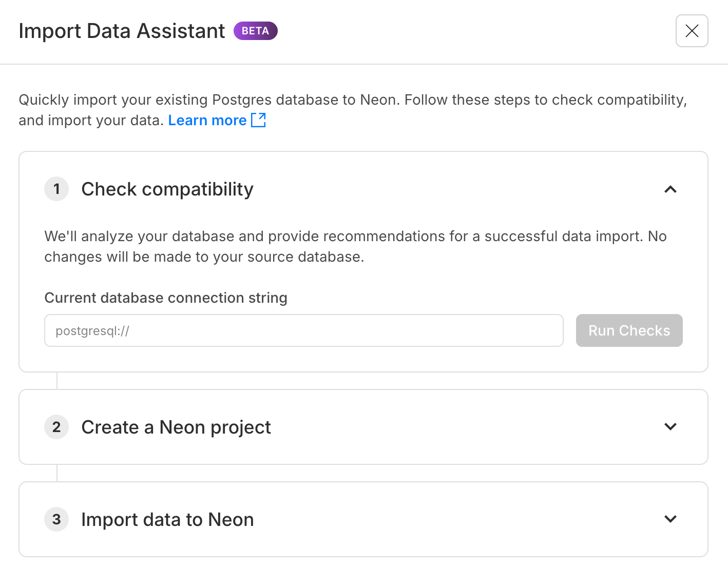Select the Check compatibility step heading
This screenshot has height=587, width=728.
pyautogui.click(x=167, y=189)
